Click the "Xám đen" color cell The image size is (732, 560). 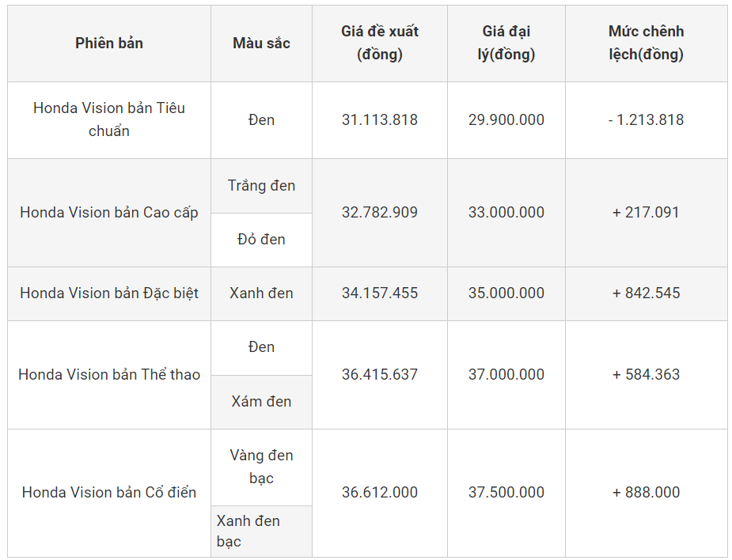tap(261, 402)
